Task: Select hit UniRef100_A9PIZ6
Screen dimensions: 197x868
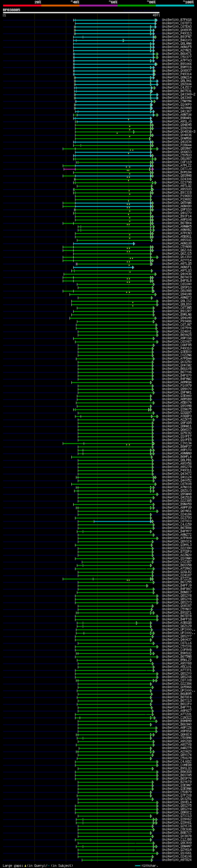Action: [x=177, y=728]
